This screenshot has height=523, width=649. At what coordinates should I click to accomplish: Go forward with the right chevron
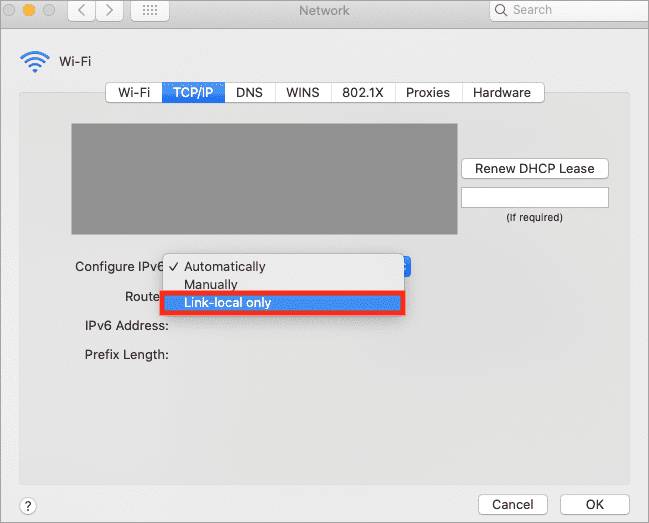[x=109, y=10]
